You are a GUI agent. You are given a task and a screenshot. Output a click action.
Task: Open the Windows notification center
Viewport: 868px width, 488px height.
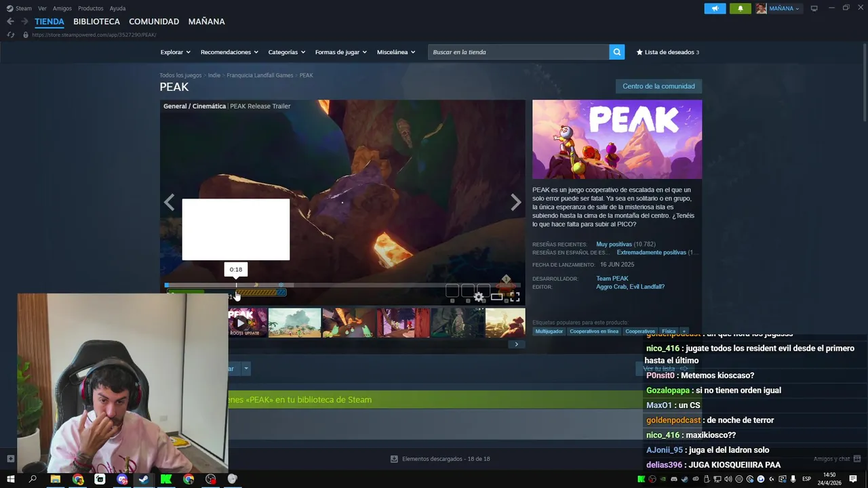(853, 479)
